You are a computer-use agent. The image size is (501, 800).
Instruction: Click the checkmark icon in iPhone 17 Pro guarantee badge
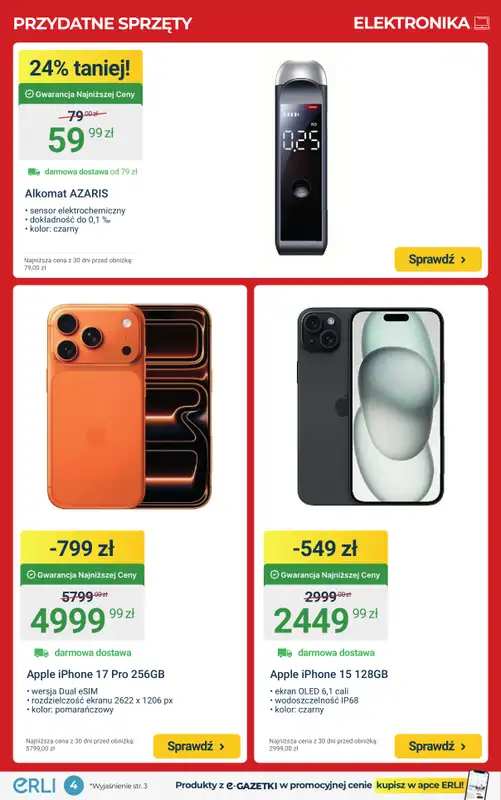click(x=31, y=574)
